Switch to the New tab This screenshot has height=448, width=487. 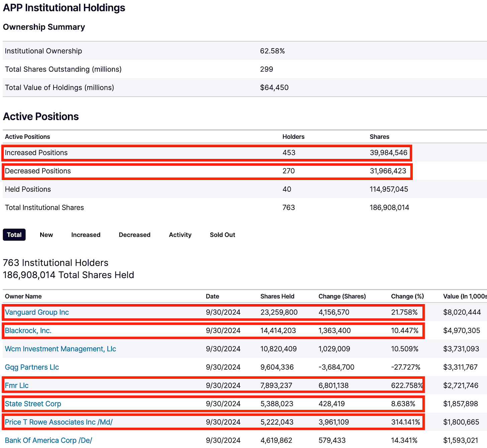(x=46, y=235)
